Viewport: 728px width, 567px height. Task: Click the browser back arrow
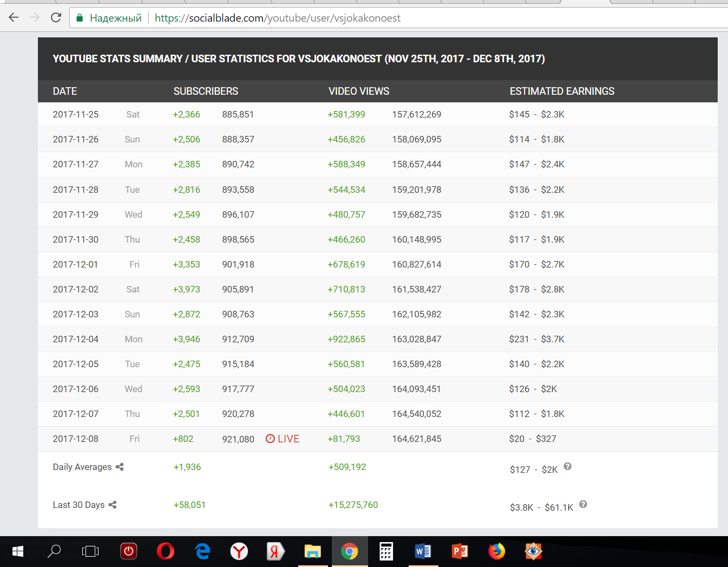[x=14, y=18]
